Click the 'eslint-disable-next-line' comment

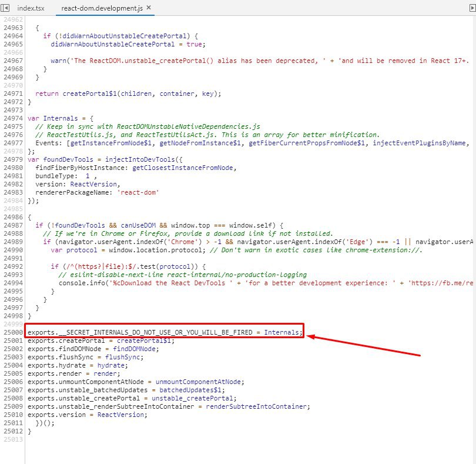(182, 275)
